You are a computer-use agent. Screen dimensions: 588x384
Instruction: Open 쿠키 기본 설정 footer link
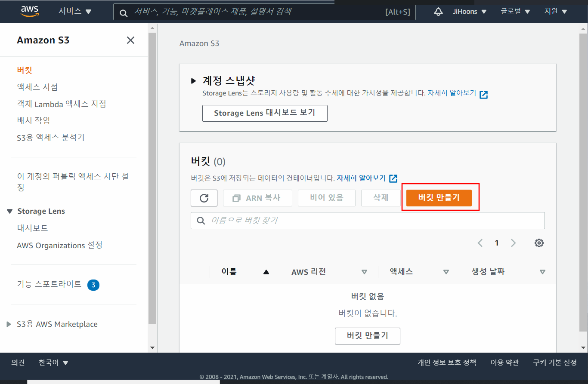pyautogui.click(x=555, y=362)
